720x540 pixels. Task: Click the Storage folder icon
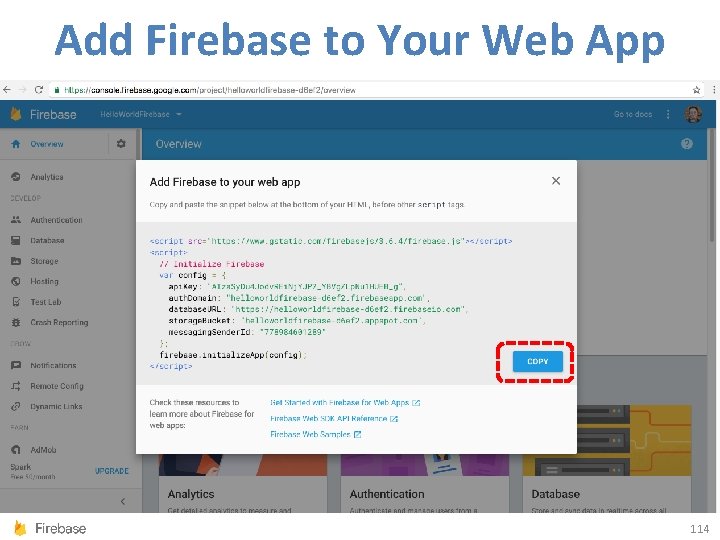[x=16, y=261]
